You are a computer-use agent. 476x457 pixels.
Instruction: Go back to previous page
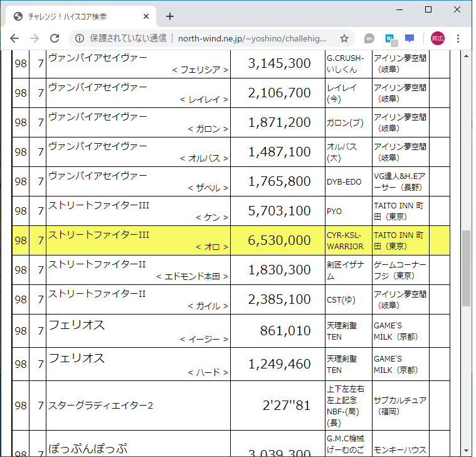(14, 38)
